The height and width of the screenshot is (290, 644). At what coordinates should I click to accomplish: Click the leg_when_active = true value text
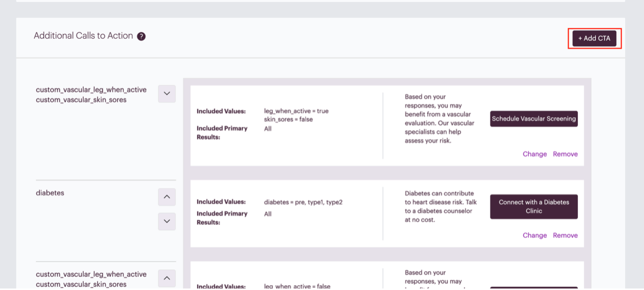(x=296, y=111)
